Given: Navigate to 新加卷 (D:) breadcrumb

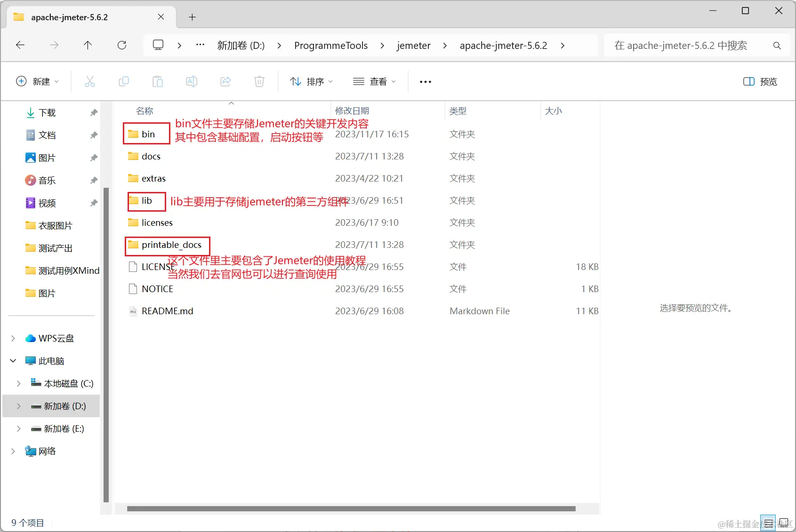Looking at the screenshot, I should (241, 46).
